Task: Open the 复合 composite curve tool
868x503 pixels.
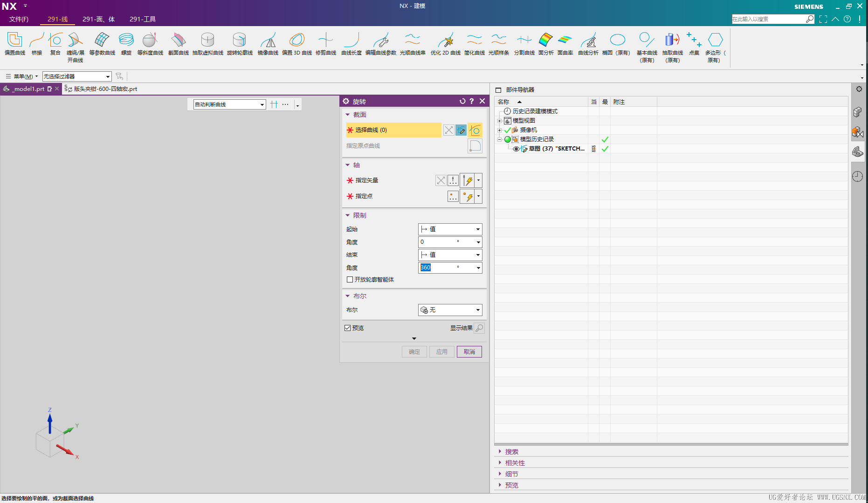Action: pos(55,44)
